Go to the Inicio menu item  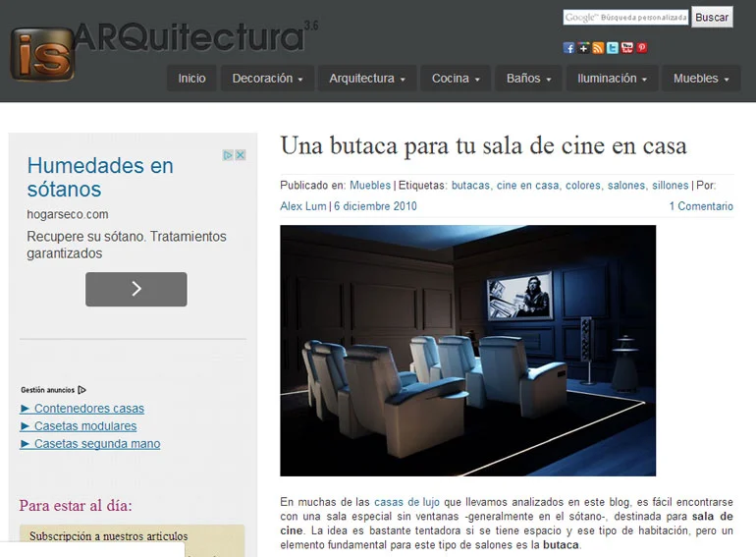click(191, 79)
